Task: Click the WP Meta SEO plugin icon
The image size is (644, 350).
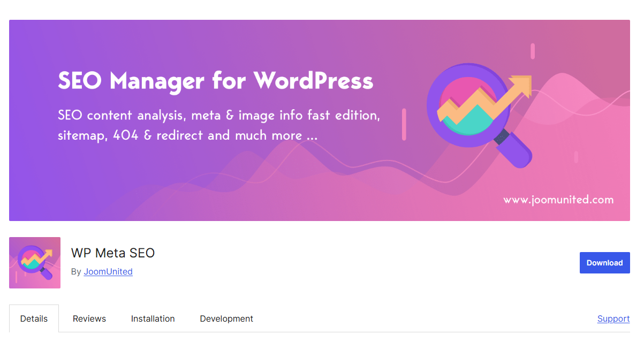Action: pos(35,263)
